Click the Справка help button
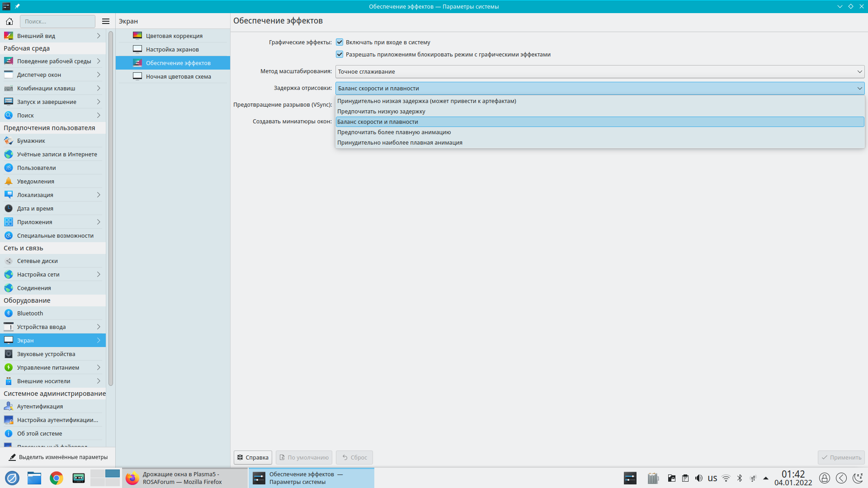868x488 pixels. pos(253,457)
